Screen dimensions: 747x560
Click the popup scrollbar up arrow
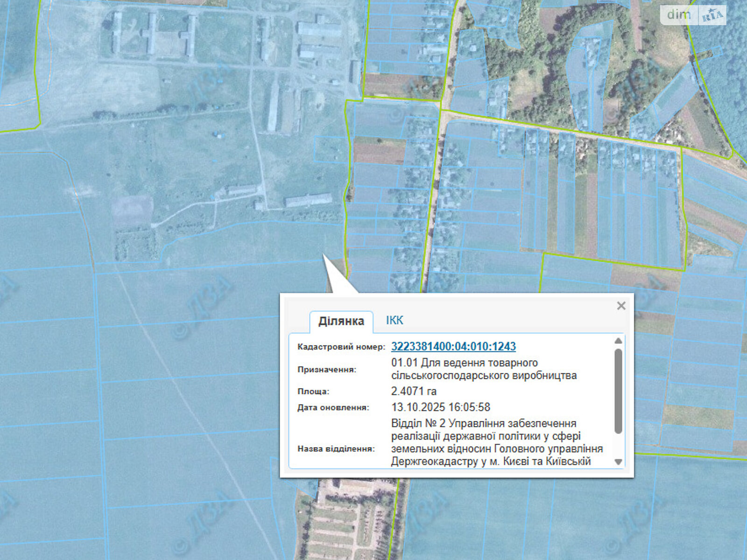[618, 341]
